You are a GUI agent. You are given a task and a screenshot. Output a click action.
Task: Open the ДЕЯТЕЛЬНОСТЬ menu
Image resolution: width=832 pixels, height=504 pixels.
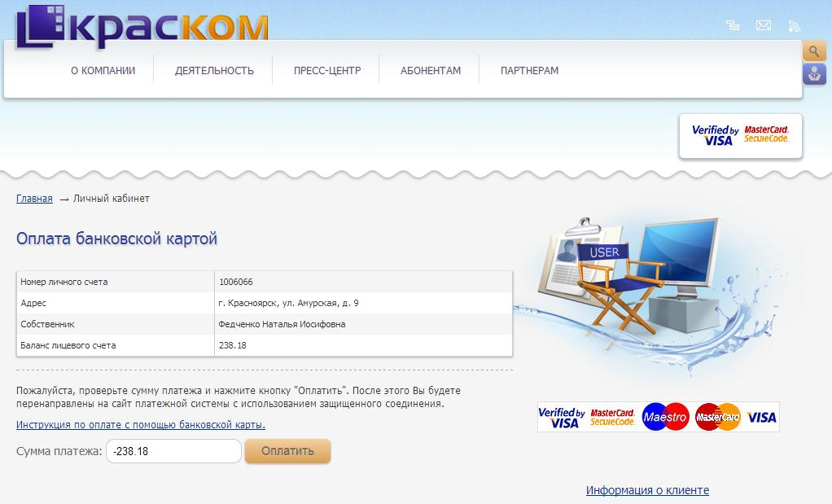click(x=214, y=71)
